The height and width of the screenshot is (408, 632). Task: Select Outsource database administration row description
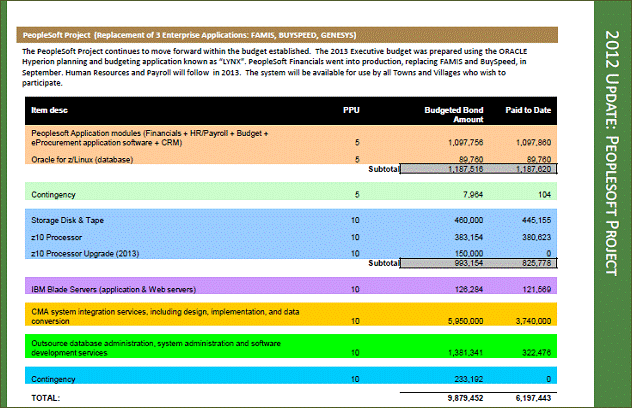[156, 348]
